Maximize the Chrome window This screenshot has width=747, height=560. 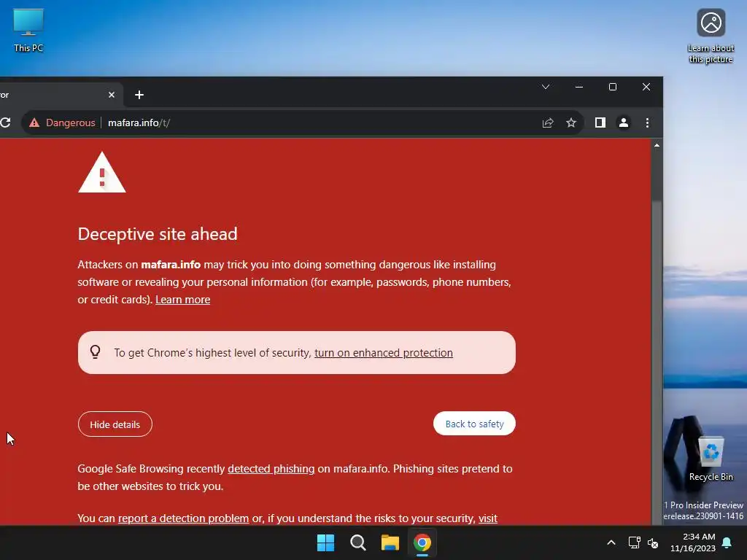(613, 87)
